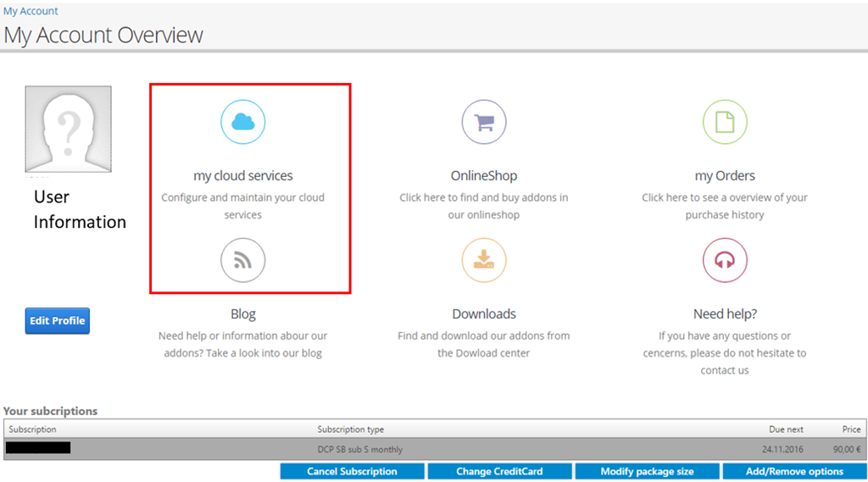Click the OnlineShop shopping cart icon
Screen dimensions: 868x482
point(484,122)
